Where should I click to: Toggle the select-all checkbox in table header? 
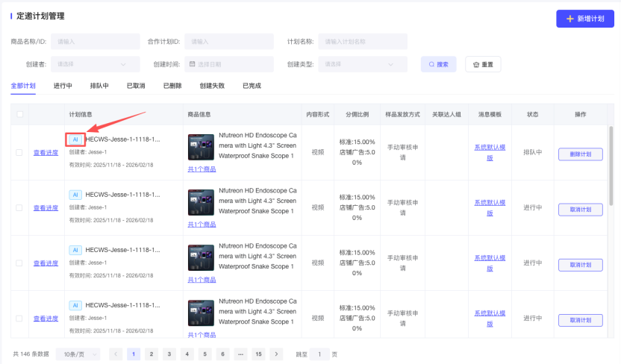(x=19, y=114)
